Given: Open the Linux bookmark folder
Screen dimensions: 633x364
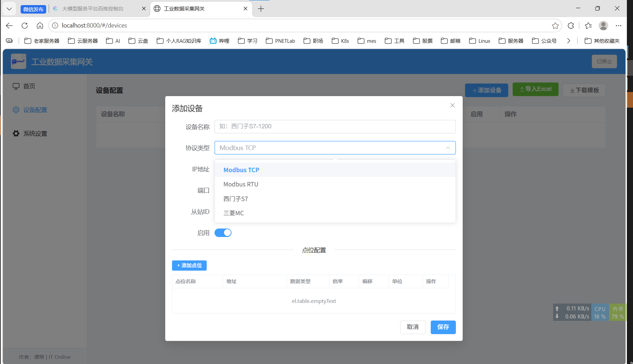Looking at the screenshot, I should 480,41.
